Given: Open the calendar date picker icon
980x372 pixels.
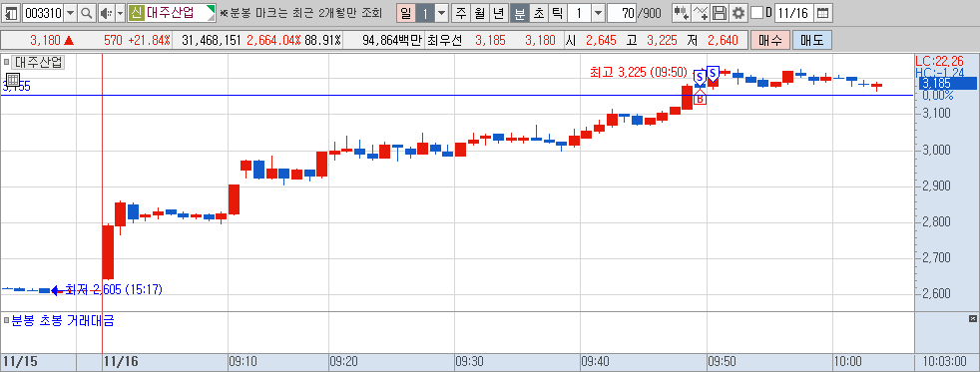Looking at the screenshot, I should [x=823, y=13].
